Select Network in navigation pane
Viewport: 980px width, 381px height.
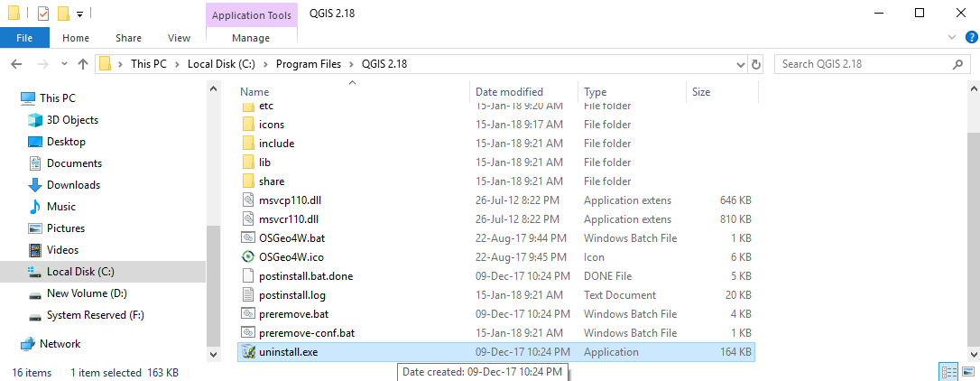tap(60, 343)
